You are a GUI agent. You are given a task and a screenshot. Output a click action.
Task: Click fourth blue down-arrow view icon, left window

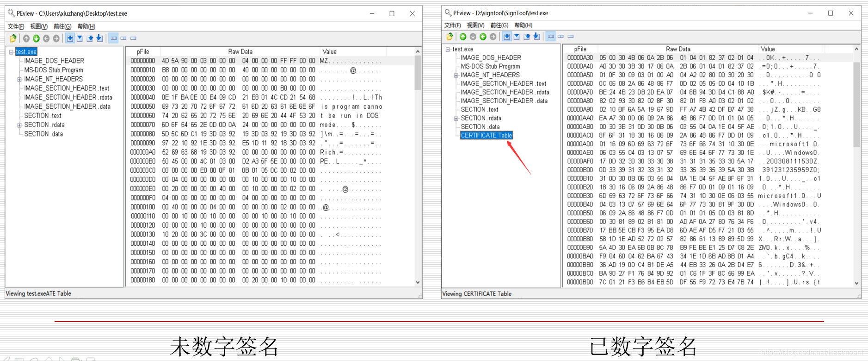[99, 38]
